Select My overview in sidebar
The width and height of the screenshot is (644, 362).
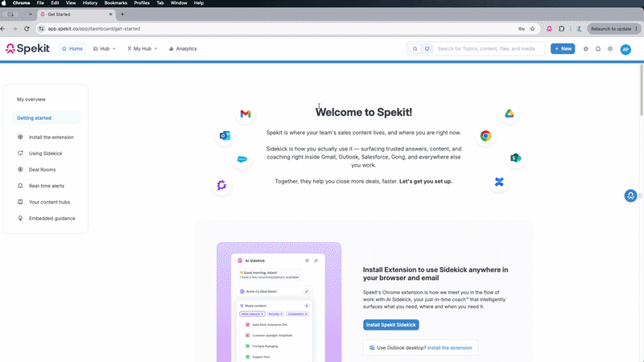point(31,99)
